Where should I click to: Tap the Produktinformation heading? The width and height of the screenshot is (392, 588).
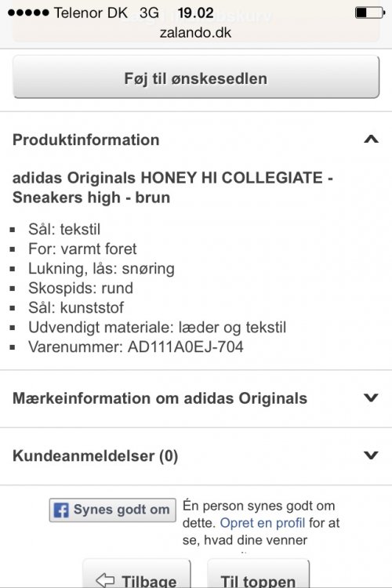(86, 140)
